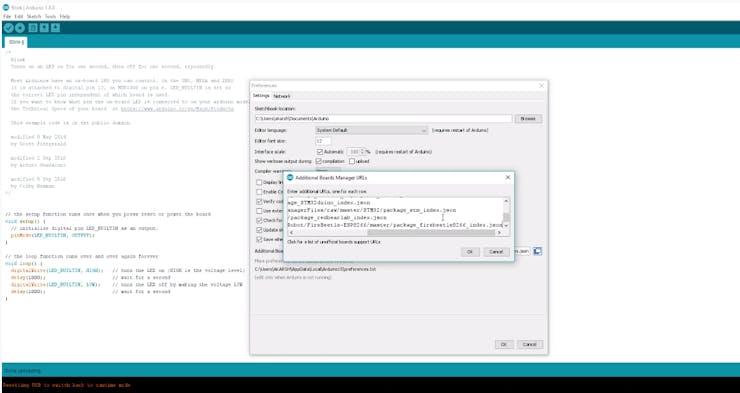
Task: Confirm the Additional Boards Manager URLs with OK
Action: (470, 252)
